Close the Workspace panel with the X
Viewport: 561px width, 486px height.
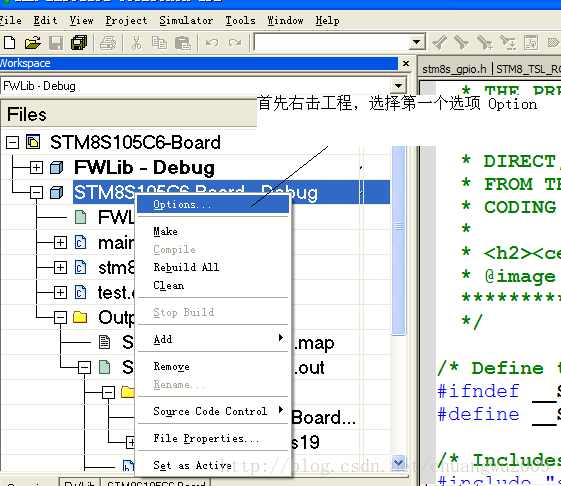tap(406, 63)
